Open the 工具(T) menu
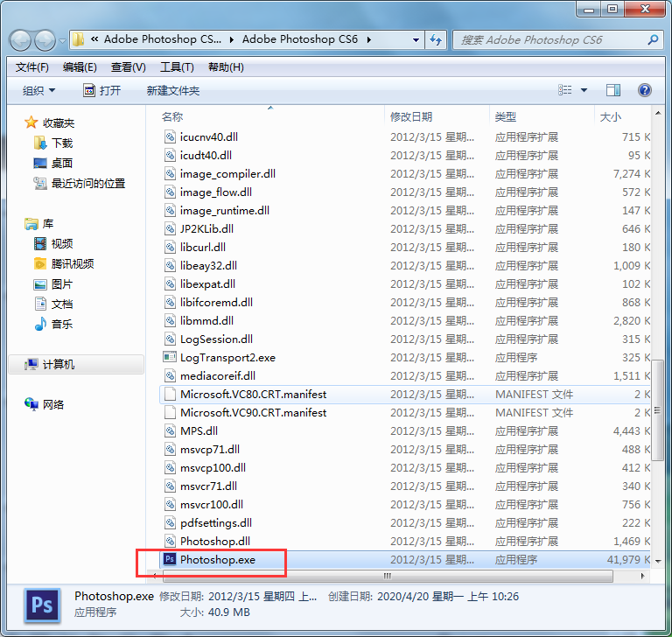 [x=177, y=67]
